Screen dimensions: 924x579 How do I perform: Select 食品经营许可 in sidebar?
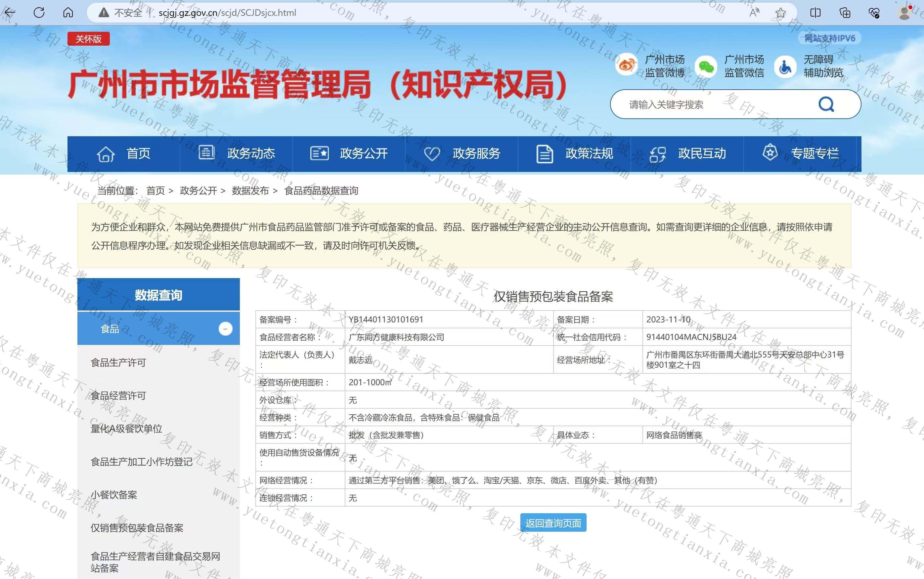[118, 395]
